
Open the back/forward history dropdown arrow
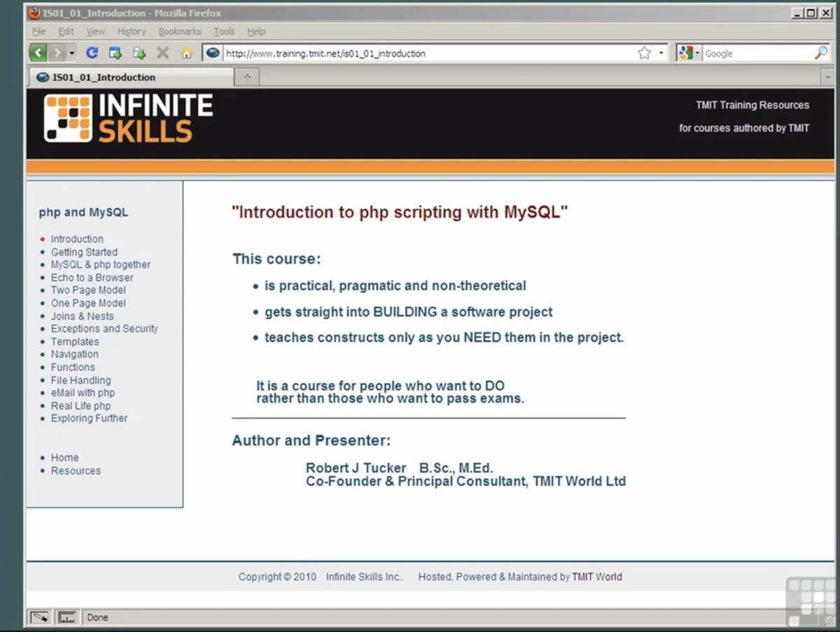72,53
